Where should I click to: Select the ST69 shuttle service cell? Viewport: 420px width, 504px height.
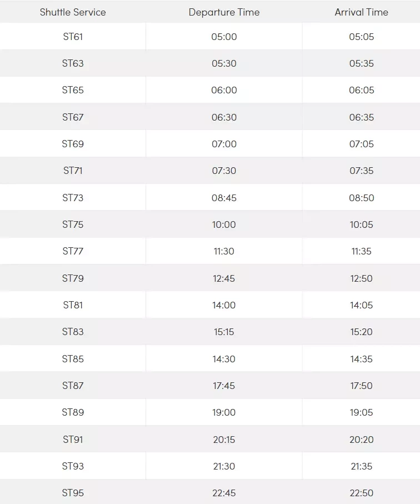click(73, 144)
